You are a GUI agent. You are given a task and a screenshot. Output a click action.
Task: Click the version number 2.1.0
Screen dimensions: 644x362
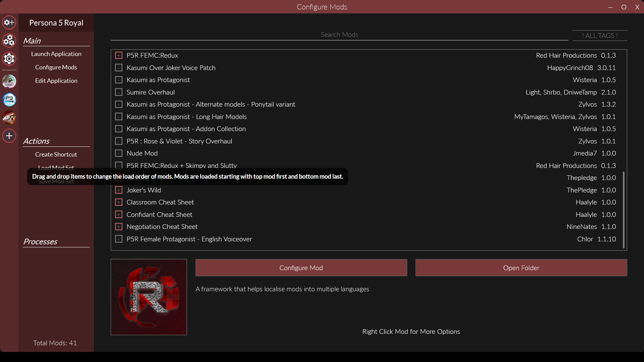click(x=608, y=92)
